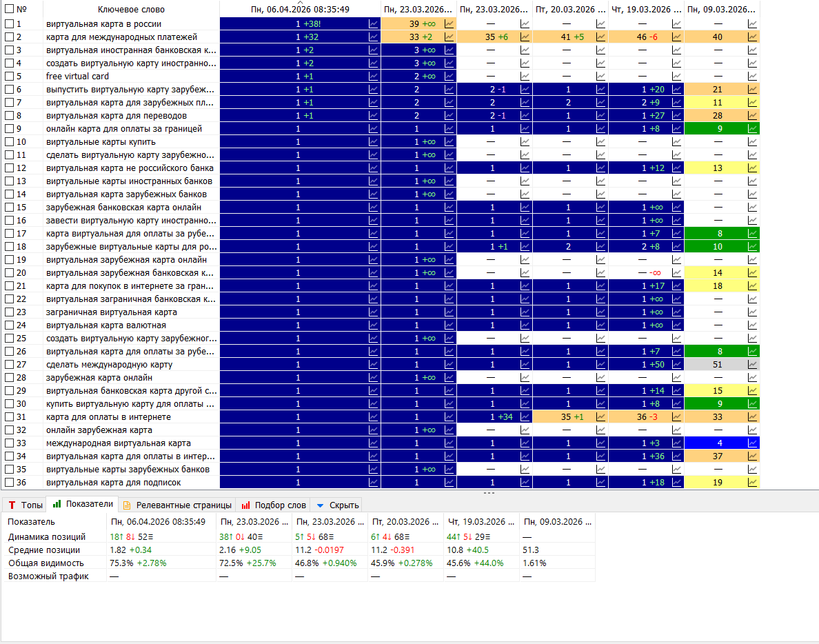This screenshot has height=644, width=819.
Task: Click the green position cell 8 in row 17
Action: (x=720, y=234)
